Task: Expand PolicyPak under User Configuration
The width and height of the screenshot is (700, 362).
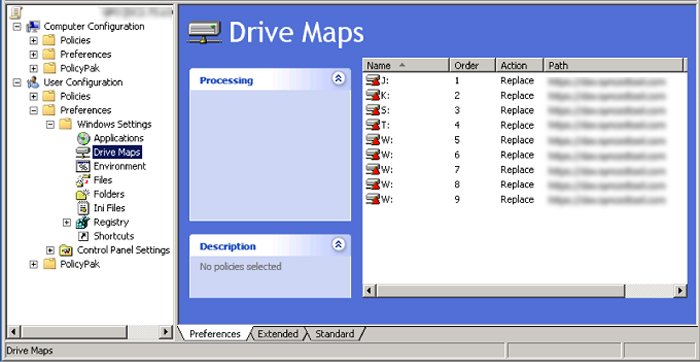Action: coord(33,264)
